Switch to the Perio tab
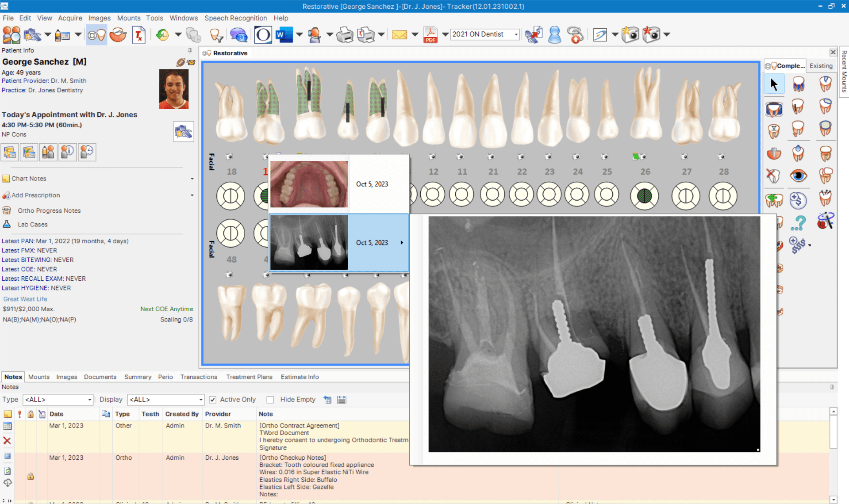This screenshot has height=504, width=849. pos(165,377)
